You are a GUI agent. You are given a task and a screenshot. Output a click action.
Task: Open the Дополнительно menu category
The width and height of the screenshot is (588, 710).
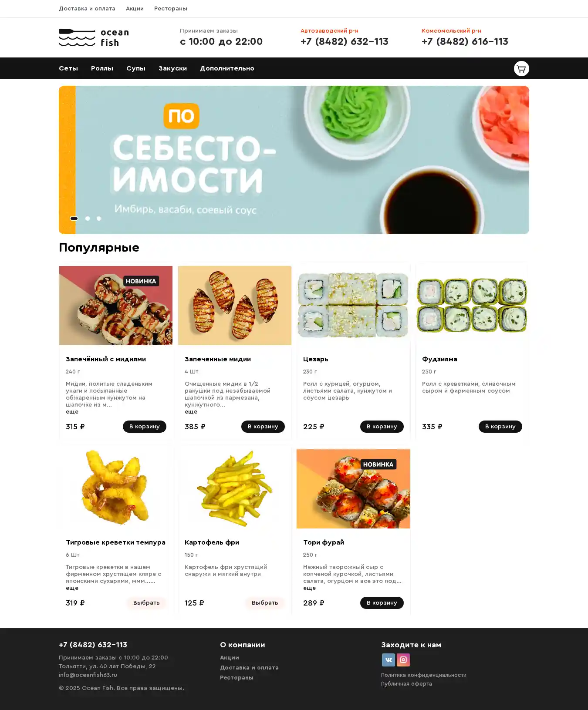pos(227,68)
